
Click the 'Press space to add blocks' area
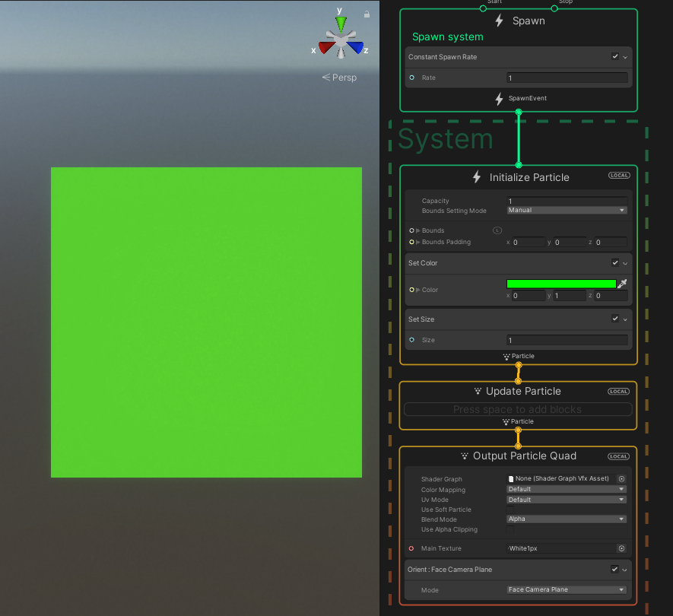(518, 409)
